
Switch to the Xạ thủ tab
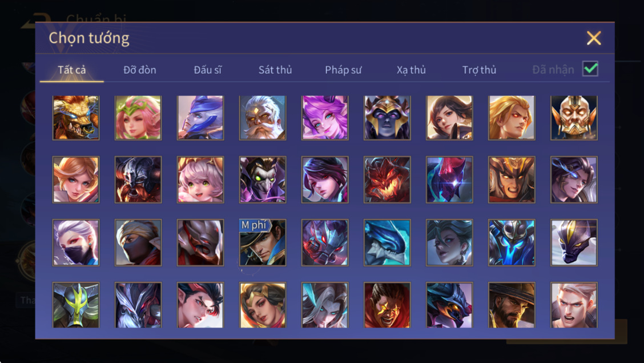tap(411, 70)
